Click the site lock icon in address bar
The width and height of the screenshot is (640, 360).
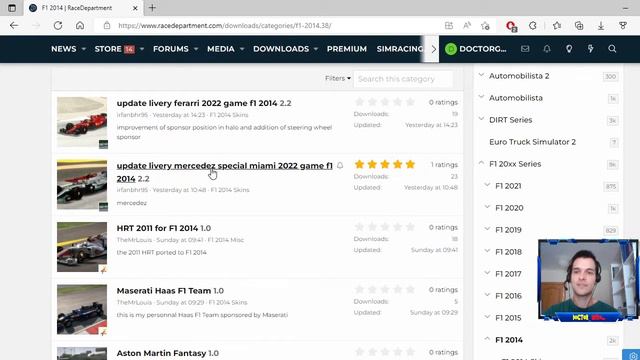click(107, 25)
